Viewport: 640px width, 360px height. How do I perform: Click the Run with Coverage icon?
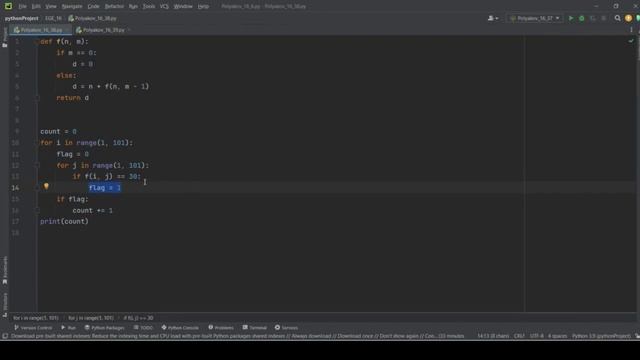pos(593,18)
